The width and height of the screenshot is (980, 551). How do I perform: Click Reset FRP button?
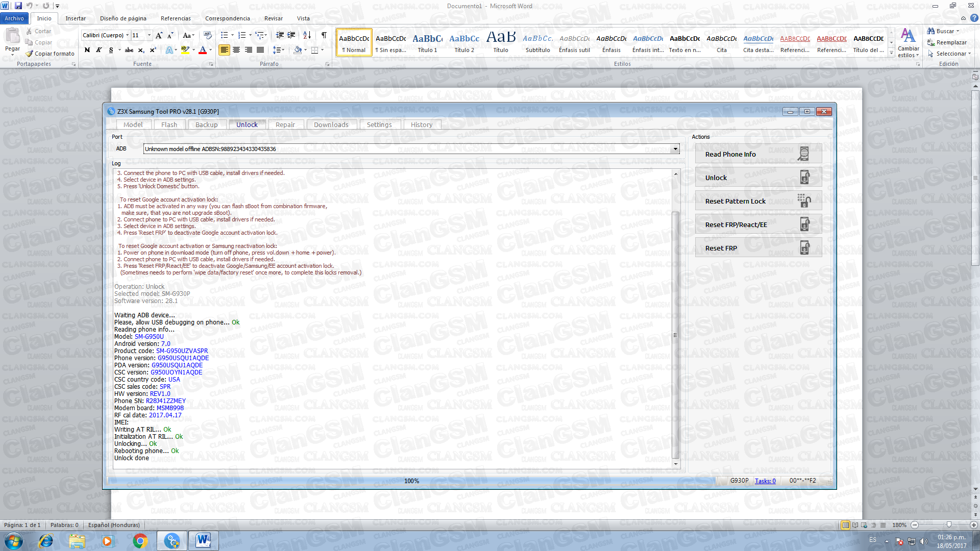click(x=758, y=248)
